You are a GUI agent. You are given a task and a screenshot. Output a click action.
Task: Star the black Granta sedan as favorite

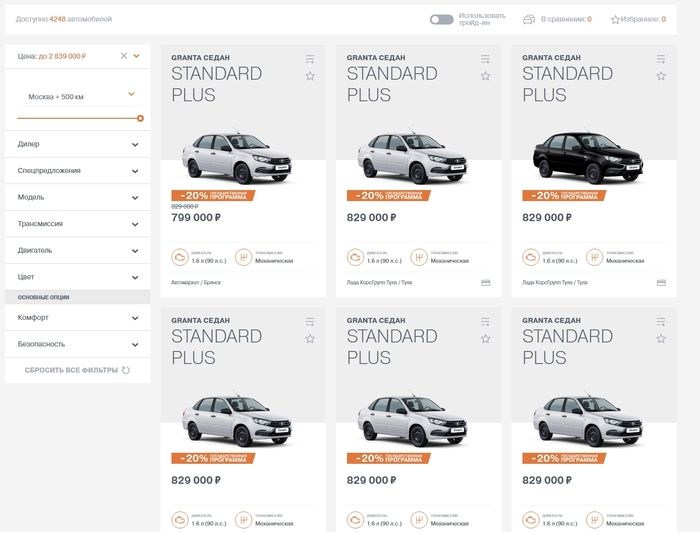click(x=661, y=76)
